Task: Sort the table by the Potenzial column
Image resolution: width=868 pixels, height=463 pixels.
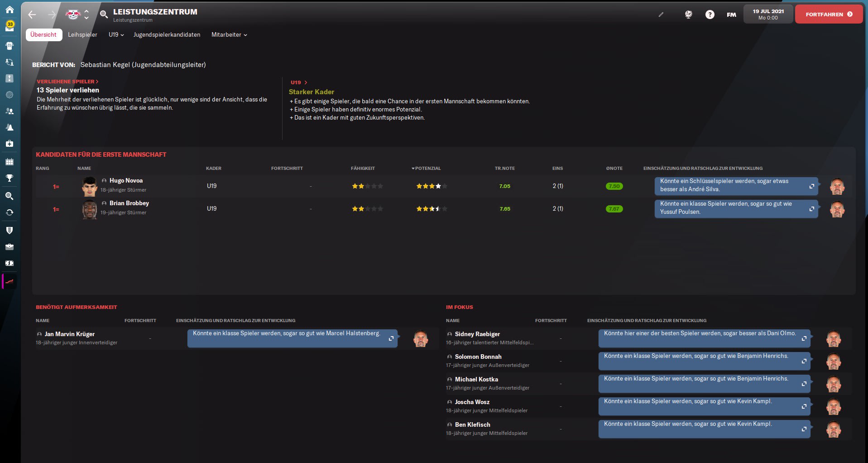Action: (427, 169)
